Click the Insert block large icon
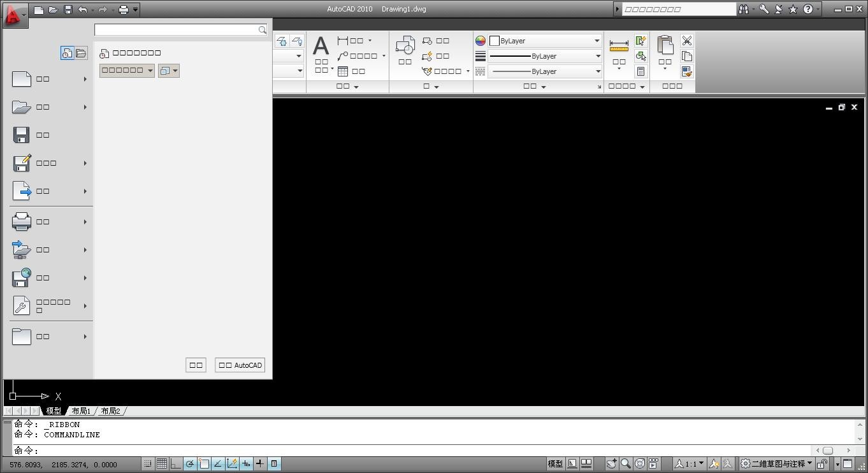 pos(405,46)
